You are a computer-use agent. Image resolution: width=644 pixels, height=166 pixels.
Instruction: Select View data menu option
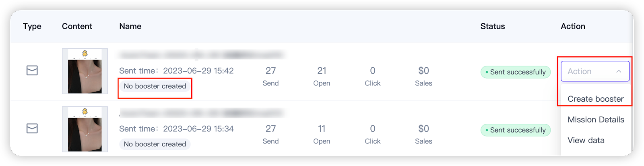click(x=586, y=140)
